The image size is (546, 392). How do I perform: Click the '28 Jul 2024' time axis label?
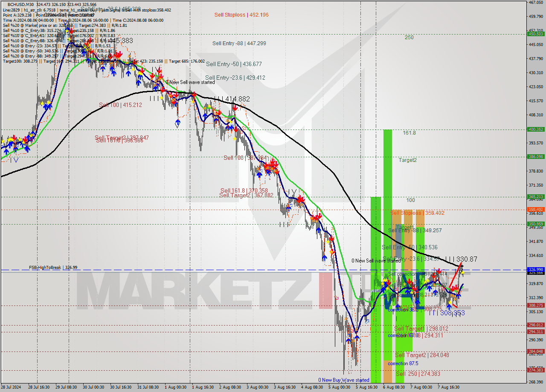click(x=12, y=387)
